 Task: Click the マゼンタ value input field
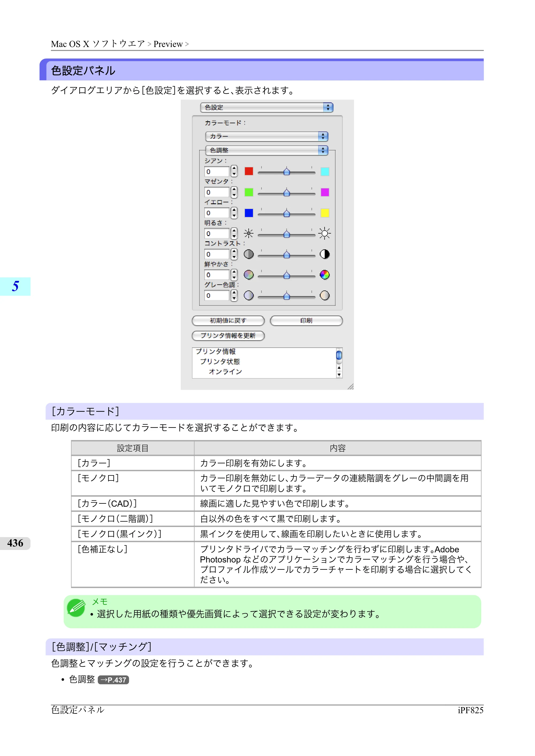coord(217,192)
